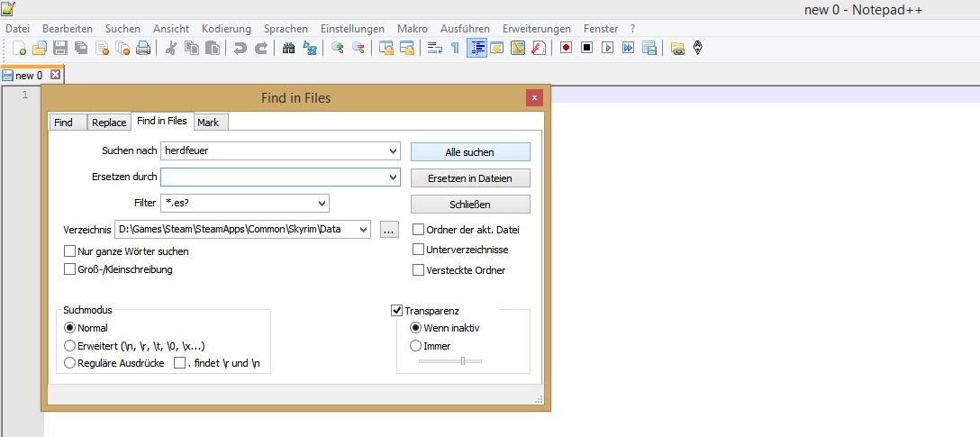Open the Kodierung menu

227,29
